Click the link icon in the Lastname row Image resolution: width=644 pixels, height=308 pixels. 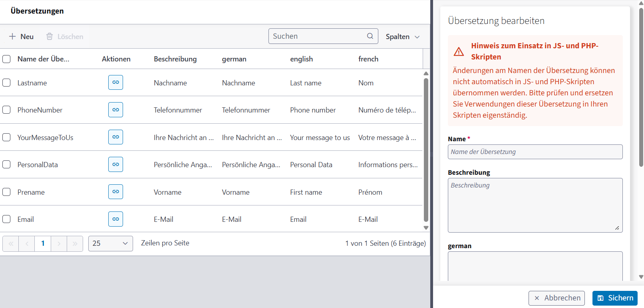(115, 83)
